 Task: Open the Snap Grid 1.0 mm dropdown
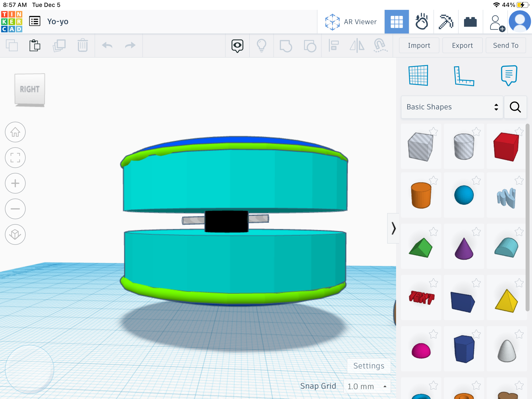tap(367, 386)
